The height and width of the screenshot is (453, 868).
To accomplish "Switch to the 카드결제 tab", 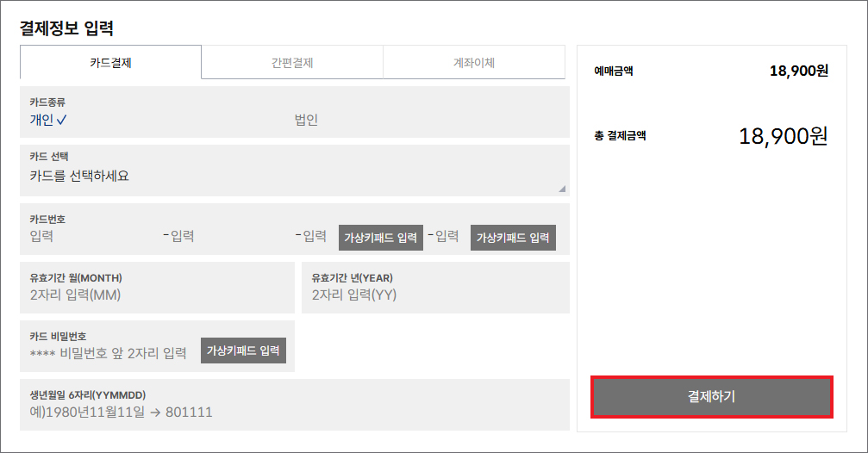I will coord(110,63).
